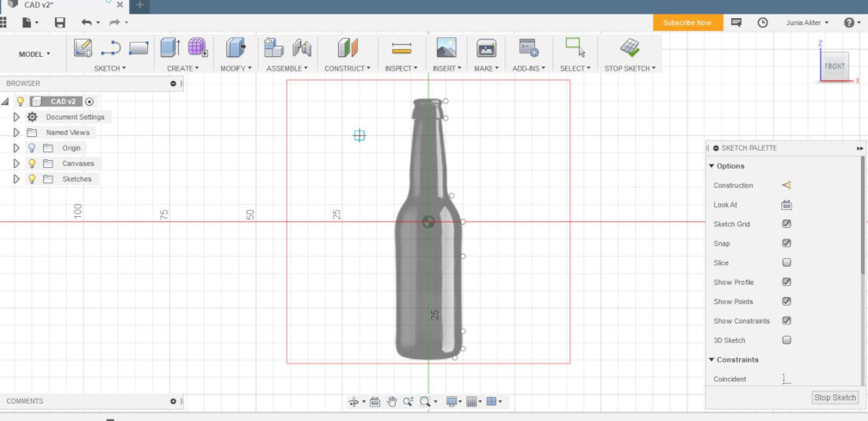Click the Look At icon in Sketch Palette
Screen dimensions: 868x421
click(786, 205)
